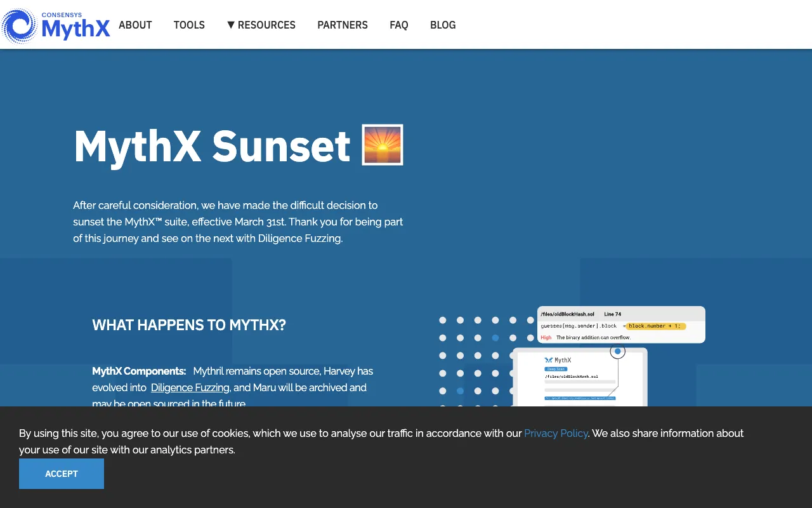
Task: Click the High severity indicator in the tooltip
Action: pyautogui.click(x=546, y=337)
